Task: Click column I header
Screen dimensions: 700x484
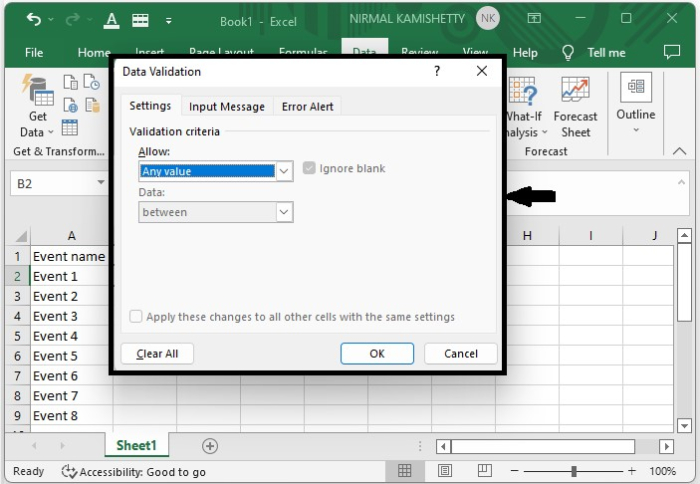Action: click(x=591, y=236)
